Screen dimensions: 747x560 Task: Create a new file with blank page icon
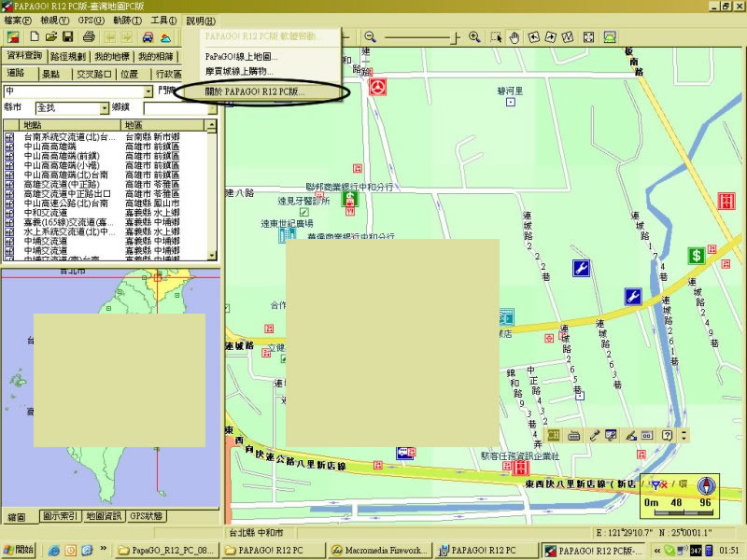[35, 36]
